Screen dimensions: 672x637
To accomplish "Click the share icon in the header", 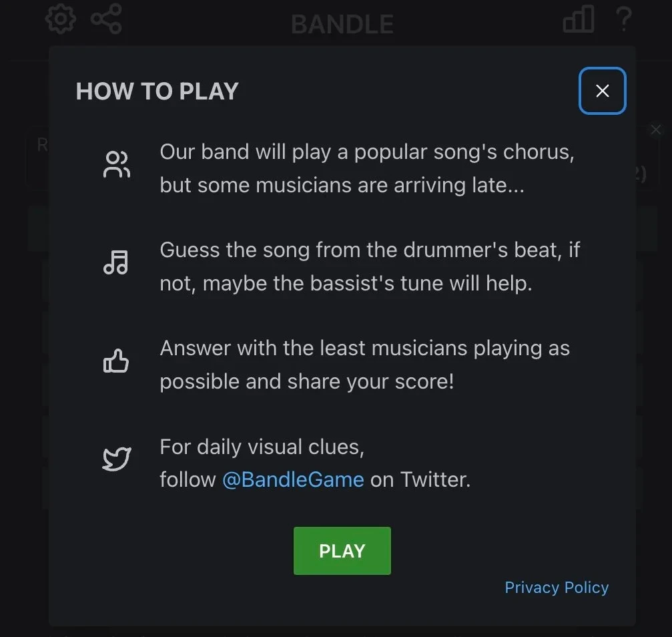I will tap(107, 19).
